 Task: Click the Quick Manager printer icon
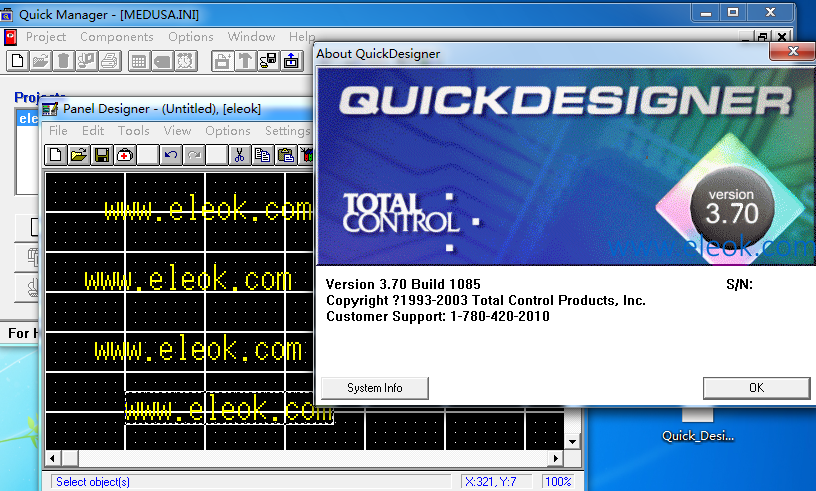(x=109, y=61)
